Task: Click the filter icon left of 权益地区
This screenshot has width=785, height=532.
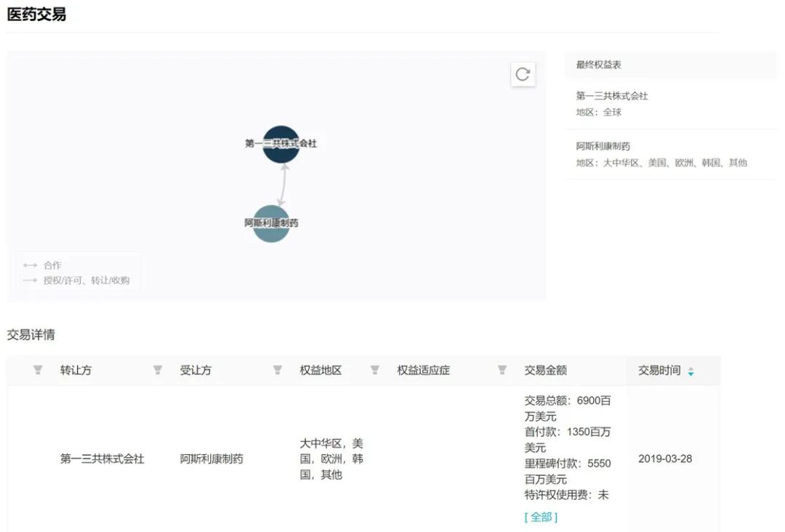Action: (x=277, y=371)
